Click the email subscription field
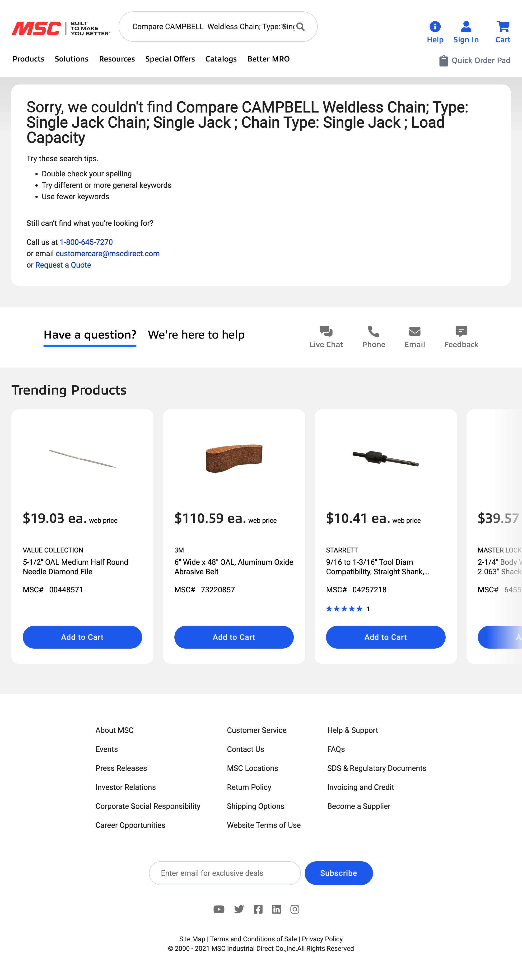The image size is (522, 980). [224, 873]
